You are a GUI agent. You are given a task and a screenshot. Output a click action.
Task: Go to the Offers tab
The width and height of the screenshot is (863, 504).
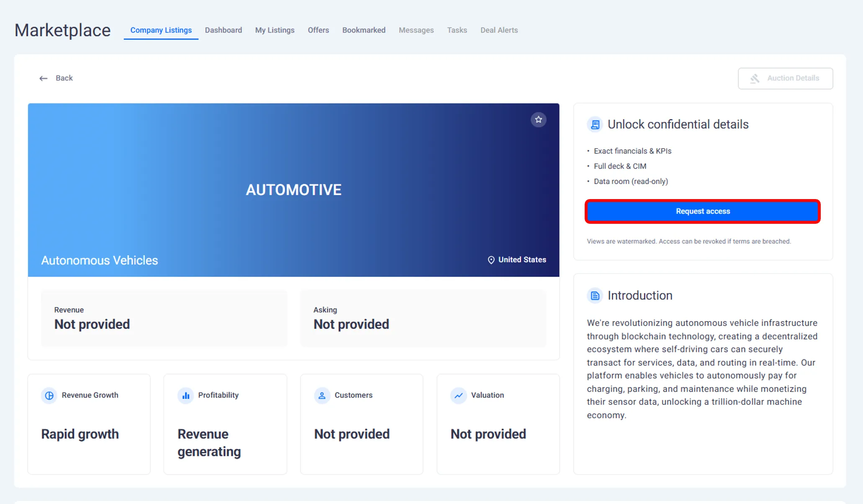tap(318, 30)
